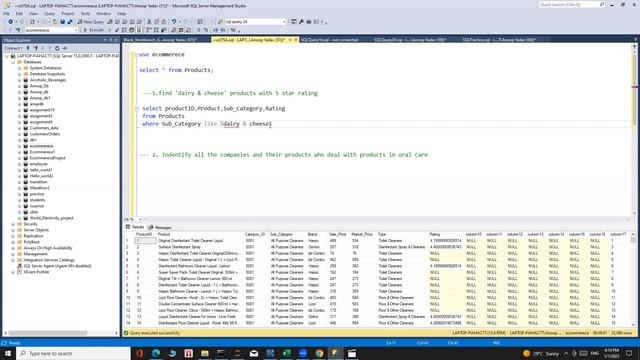Switch to the Results tab
The height and width of the screenshot is (360, 640).
[x=135, y=227]
